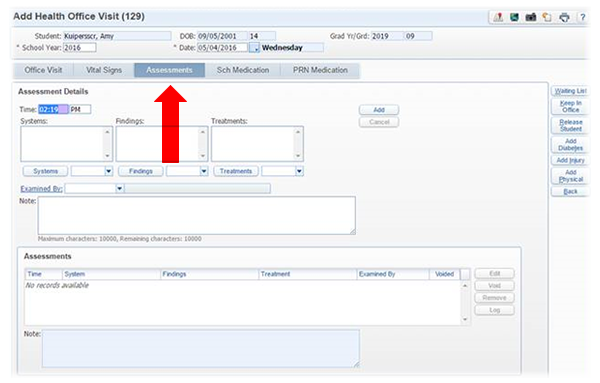Click the Add assessment button
600x383 pixels.
click(379, 110)
